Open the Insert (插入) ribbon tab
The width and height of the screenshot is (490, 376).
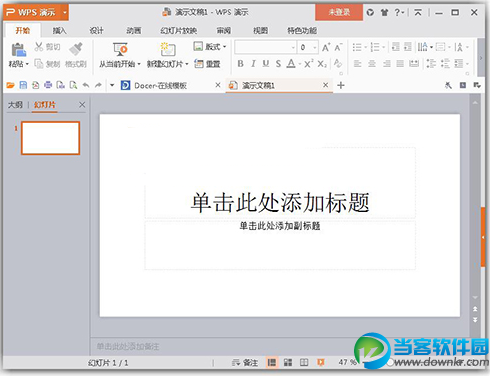(59, 31)
